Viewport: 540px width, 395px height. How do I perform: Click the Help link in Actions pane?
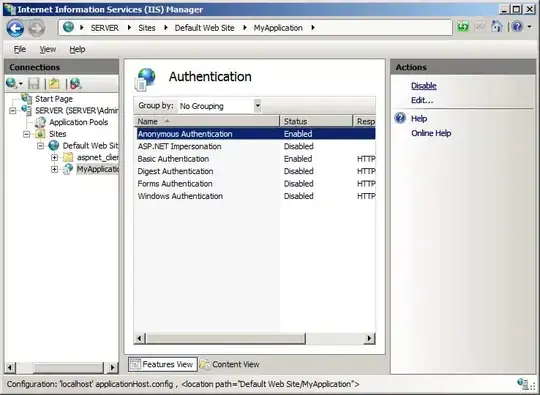[x=419, y=118]
